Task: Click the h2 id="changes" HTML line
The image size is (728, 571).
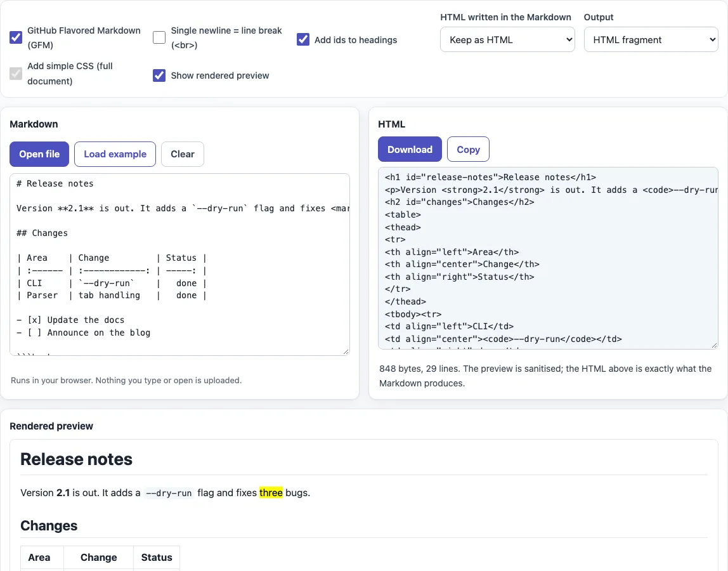Action: 460,202
